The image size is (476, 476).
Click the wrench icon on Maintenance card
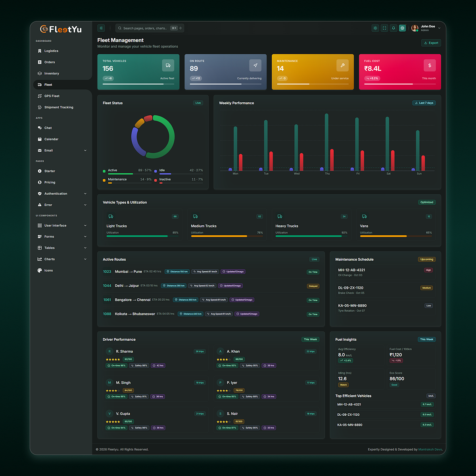pyautogui.click(x=343, y=65)
